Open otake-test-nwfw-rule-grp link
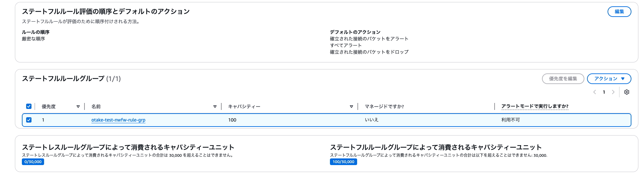This screenshot has height=183, width=644. pos(118,120)
